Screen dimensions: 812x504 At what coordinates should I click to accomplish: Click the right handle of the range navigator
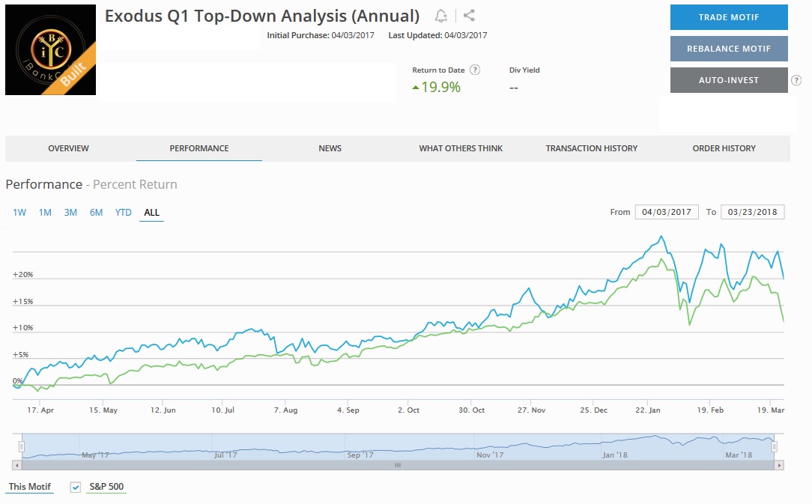(x=775, y=446)
